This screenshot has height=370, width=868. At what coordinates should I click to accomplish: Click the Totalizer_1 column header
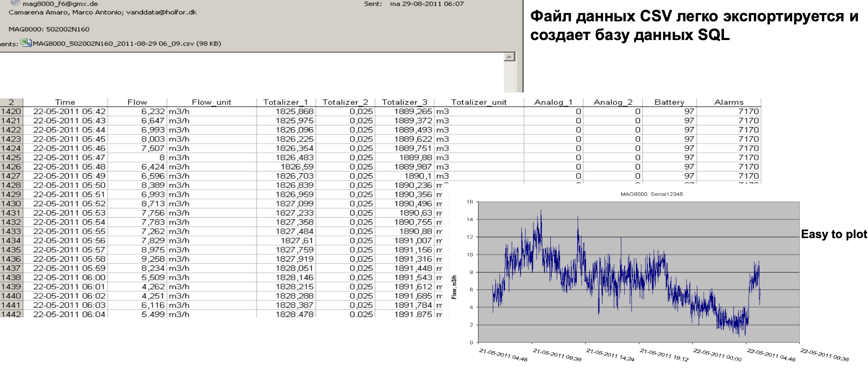coord(286,102)
